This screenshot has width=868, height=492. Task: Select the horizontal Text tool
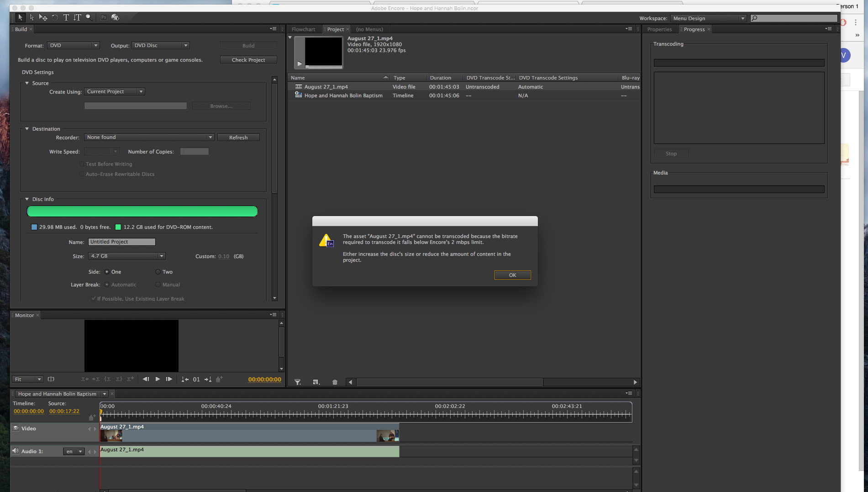click(x=66, y=17)
